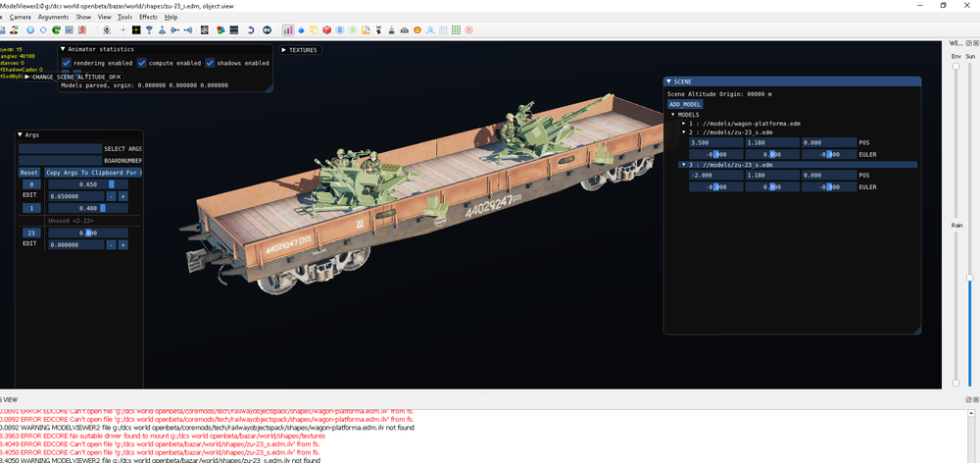Toggle the shadows enabled checkbox
Screen dimensions: 980x463
tap(210, 63)
